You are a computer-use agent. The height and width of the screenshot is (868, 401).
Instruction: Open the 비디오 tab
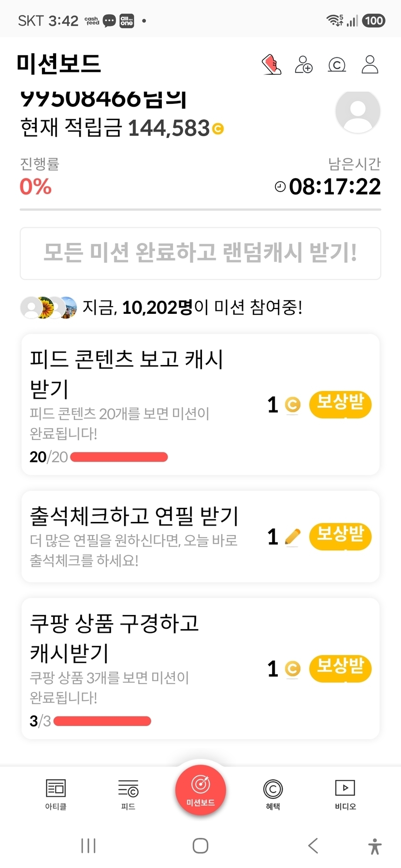click(345, 795)
